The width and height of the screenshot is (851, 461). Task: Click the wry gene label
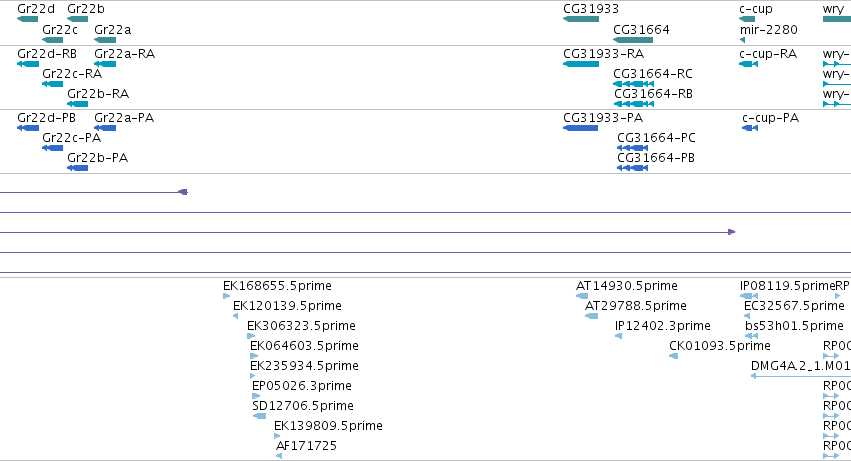pyautogui.click(x=833, y=9)
